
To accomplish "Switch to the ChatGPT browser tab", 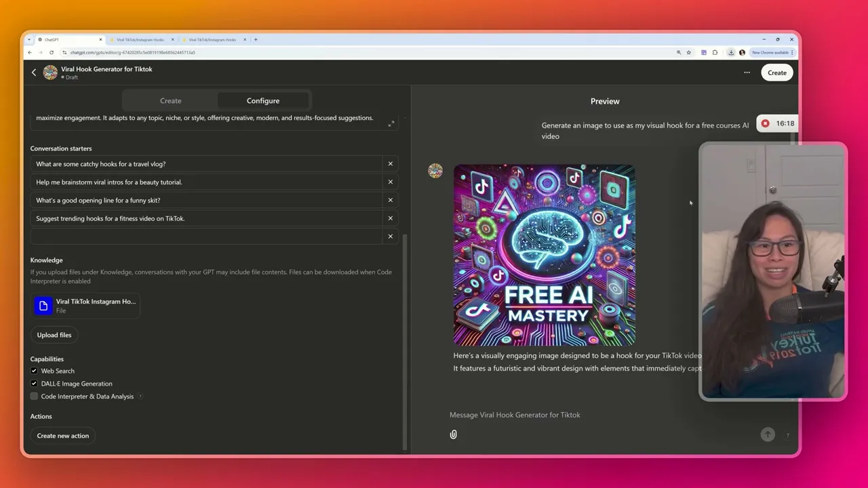I will coord(68,39).
